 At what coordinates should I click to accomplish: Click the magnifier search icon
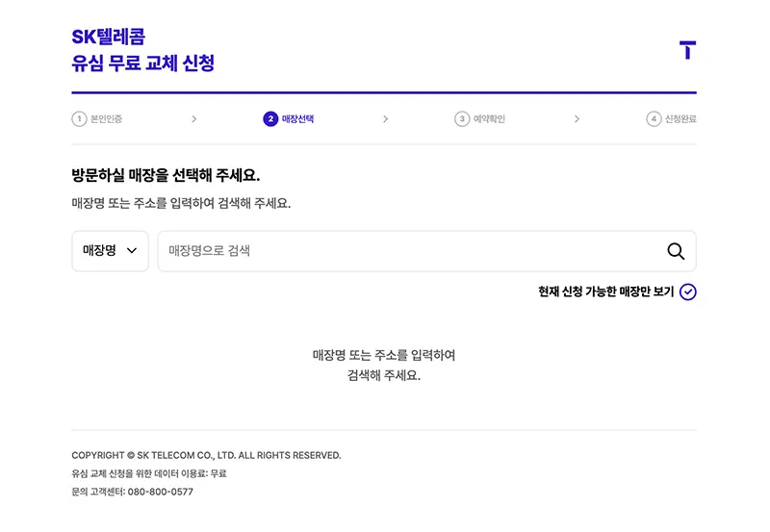676,251
